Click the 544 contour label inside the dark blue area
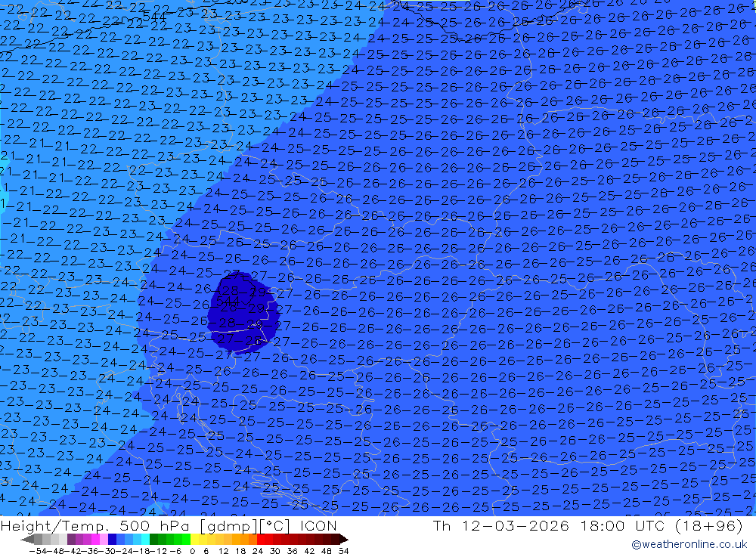The image size is (756, 554). 228,301
